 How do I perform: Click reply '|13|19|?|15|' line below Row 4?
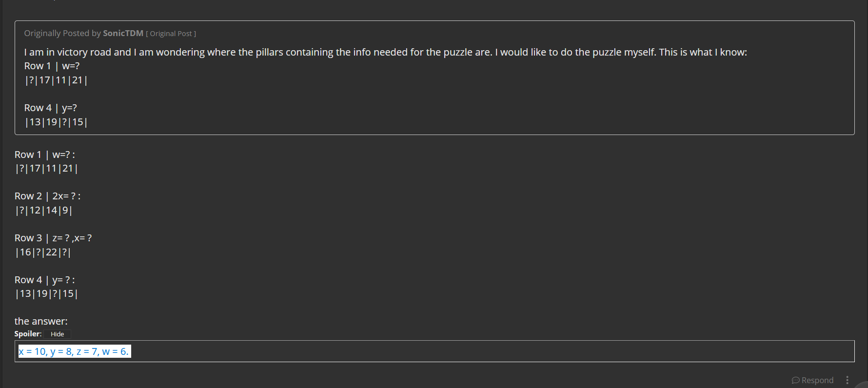coord(46,293)
